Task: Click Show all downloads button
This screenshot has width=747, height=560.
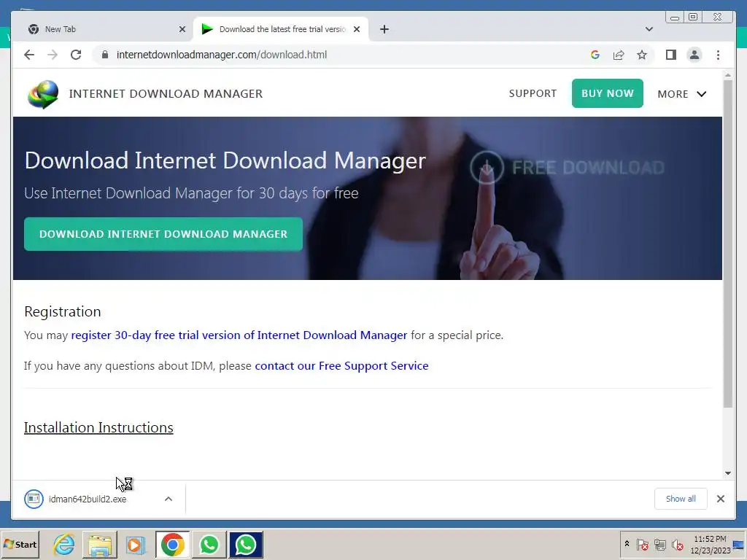Action: click(x=681, y=499)
